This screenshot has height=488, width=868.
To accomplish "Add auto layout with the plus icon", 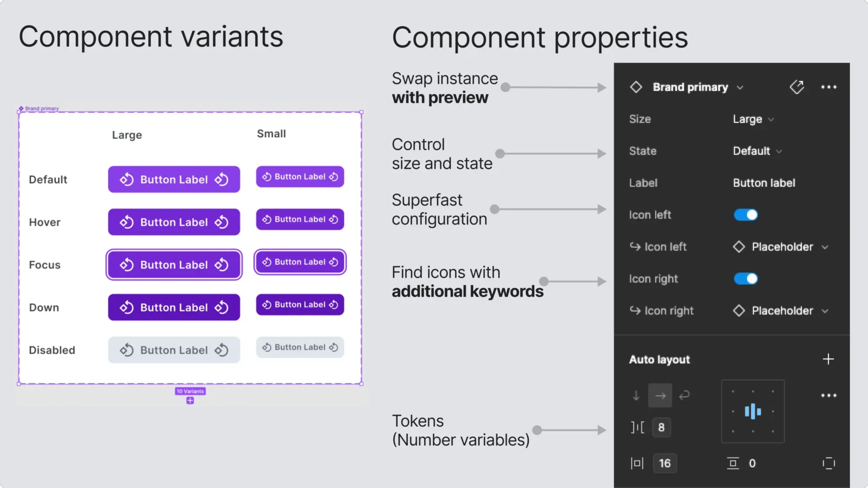I will click(x=828, y=359).
